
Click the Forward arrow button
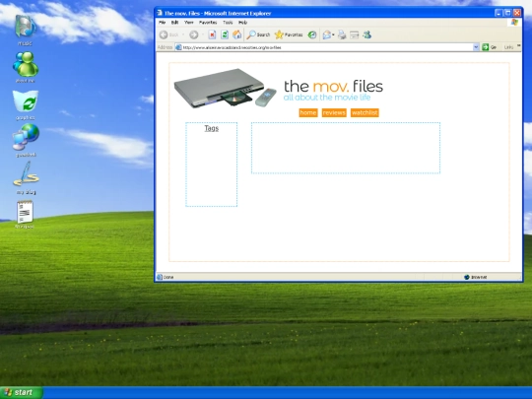pos(194,34)
